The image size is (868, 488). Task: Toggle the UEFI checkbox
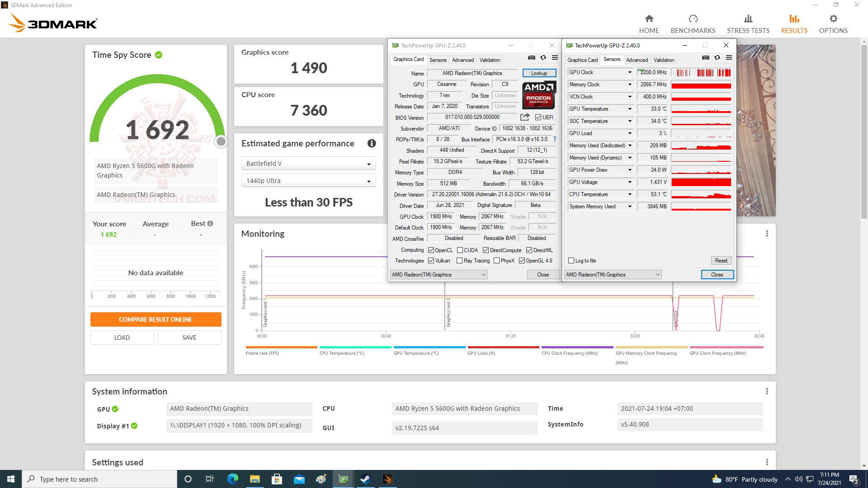point(538,117)
